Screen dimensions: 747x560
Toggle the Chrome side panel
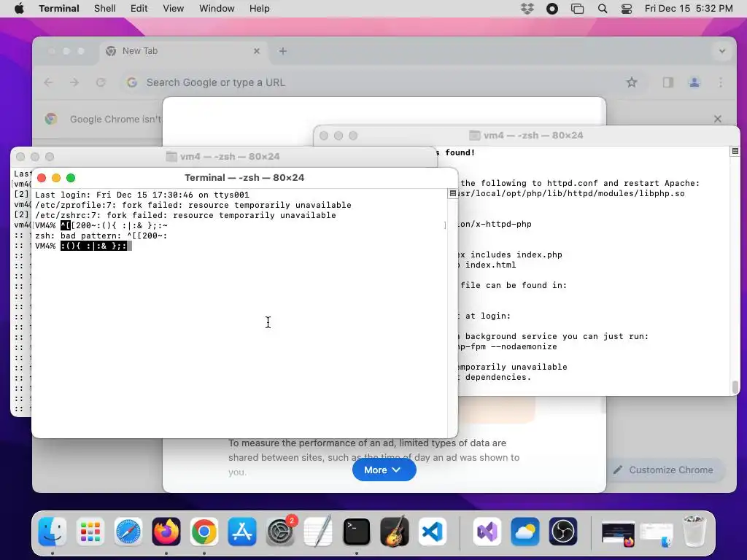tap(668, 82)
